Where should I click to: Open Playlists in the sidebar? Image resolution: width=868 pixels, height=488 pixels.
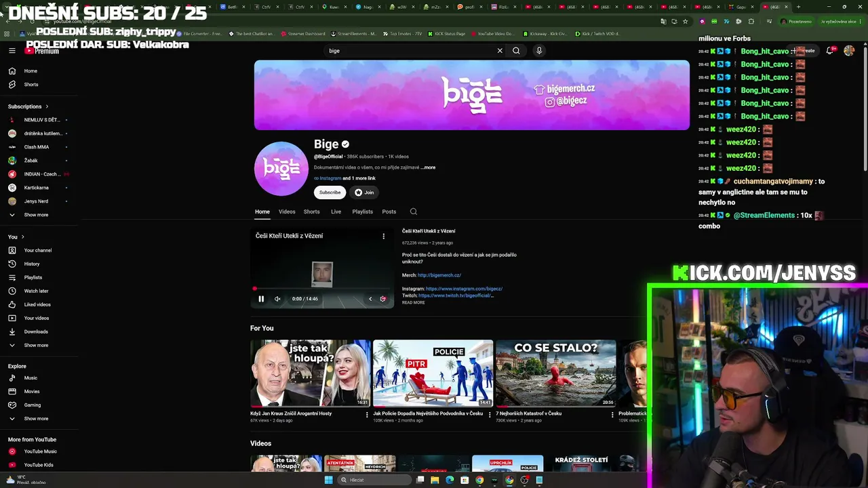click(x=33, y=277)
